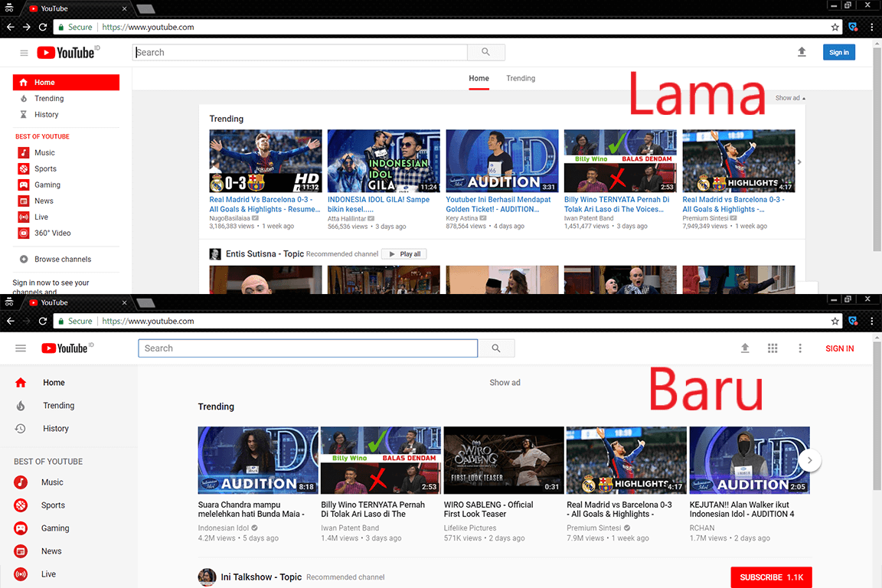The image size is (882, 588).
Task: Open hamburger menu in new YouTube layout
Action: [21, 348]
